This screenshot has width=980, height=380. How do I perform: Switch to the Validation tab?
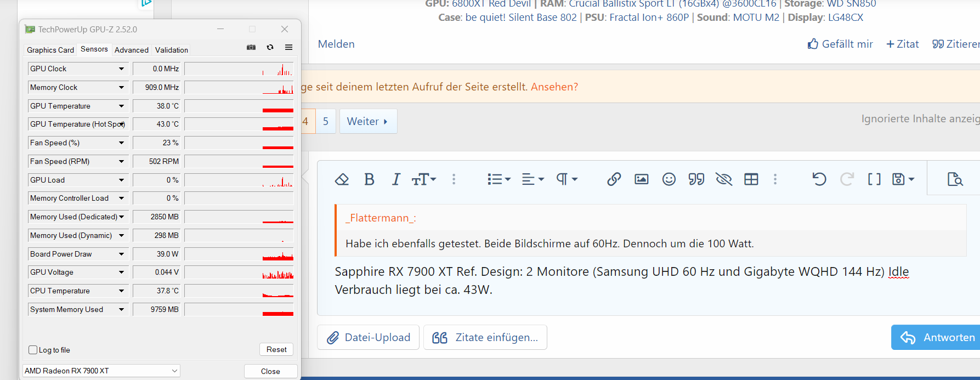click(172, 50)
